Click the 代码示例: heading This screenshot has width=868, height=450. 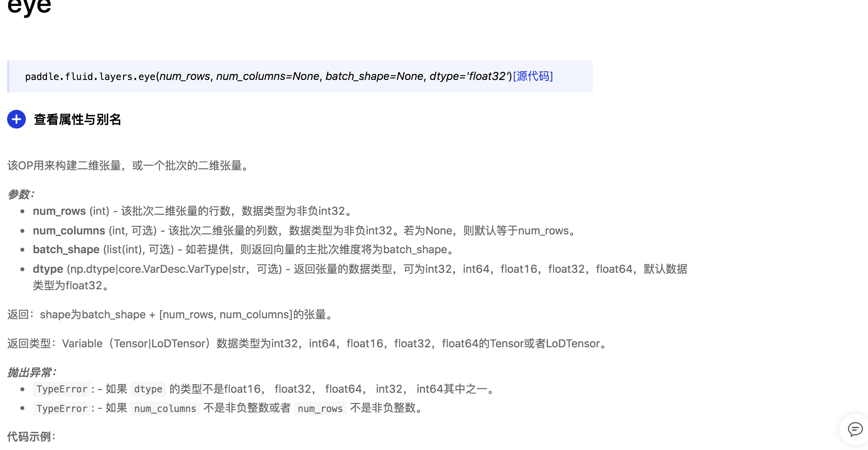31,437
